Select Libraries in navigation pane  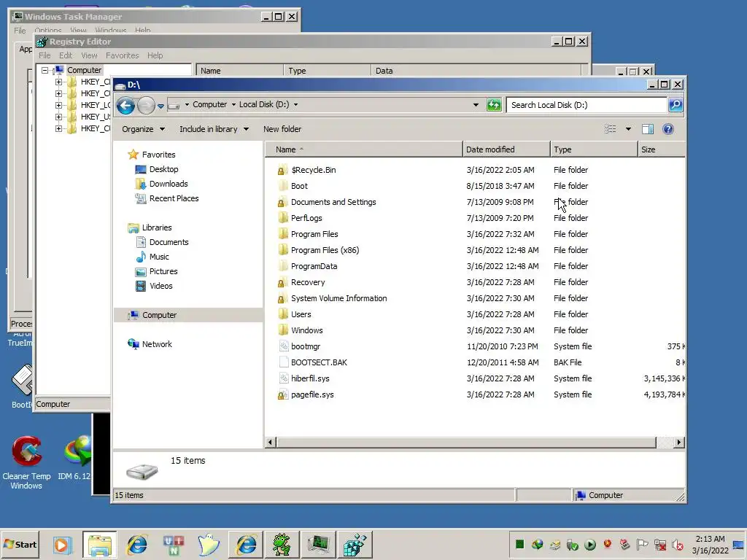(157, 227)
